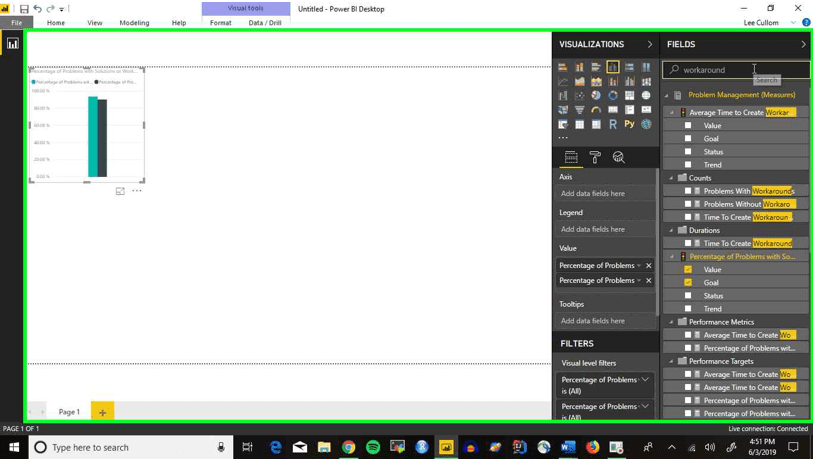Choose the ArcGIS Maps visualization
This screenshot has width=814, height=459.
(646, 124)
